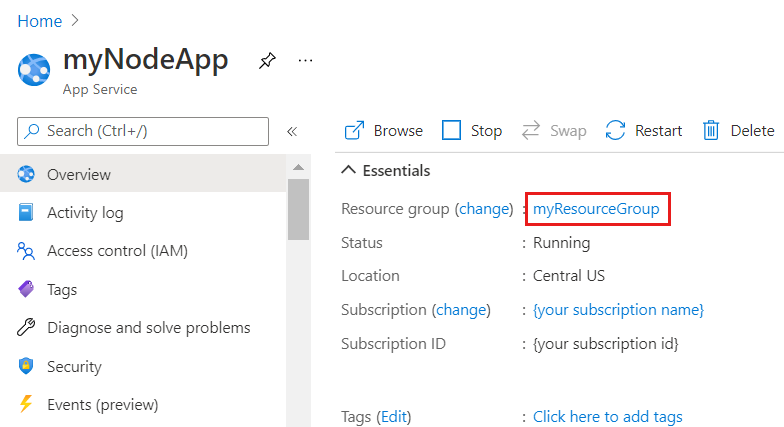784x427 pixels.
Task: Click the Activity log book icon
Action: coord(26,212)
